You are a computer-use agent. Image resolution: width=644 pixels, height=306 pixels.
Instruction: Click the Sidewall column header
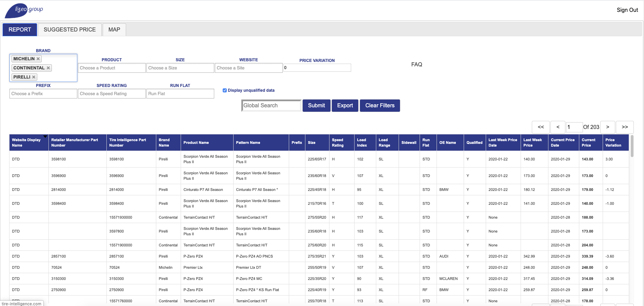(409, 143)
